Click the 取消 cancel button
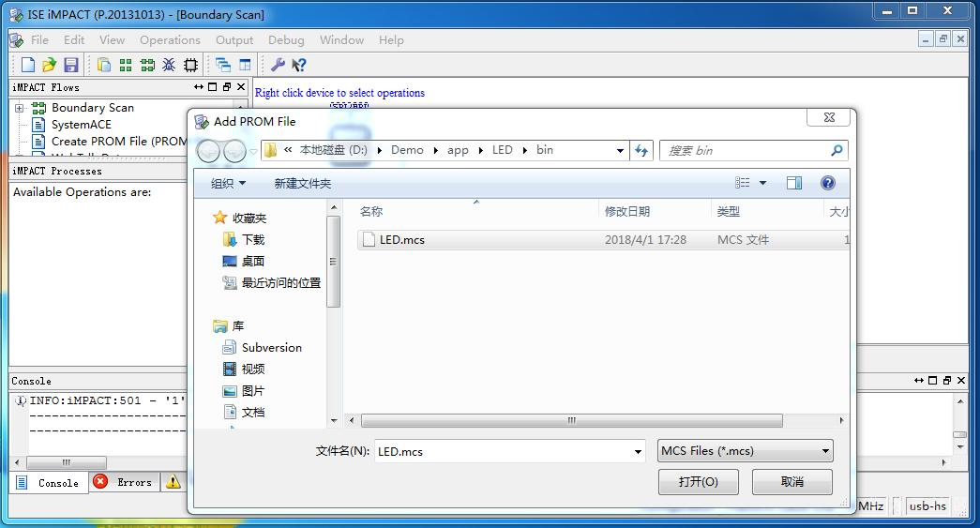 [792, 482]
